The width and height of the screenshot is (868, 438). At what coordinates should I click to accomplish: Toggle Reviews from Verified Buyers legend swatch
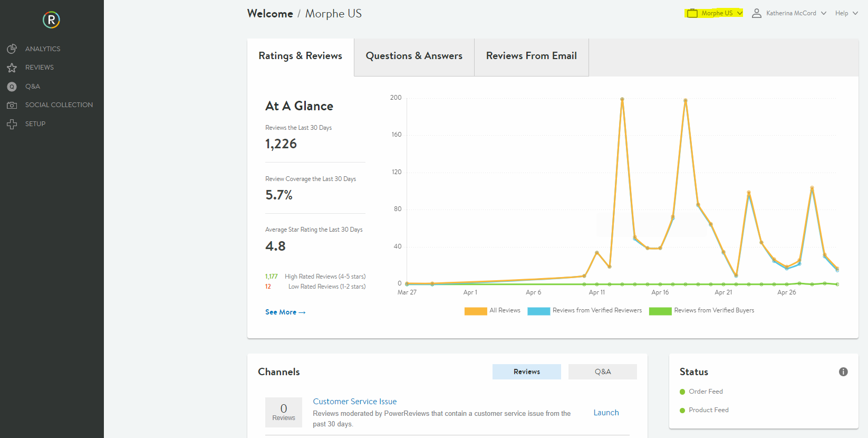pos(660,311)
